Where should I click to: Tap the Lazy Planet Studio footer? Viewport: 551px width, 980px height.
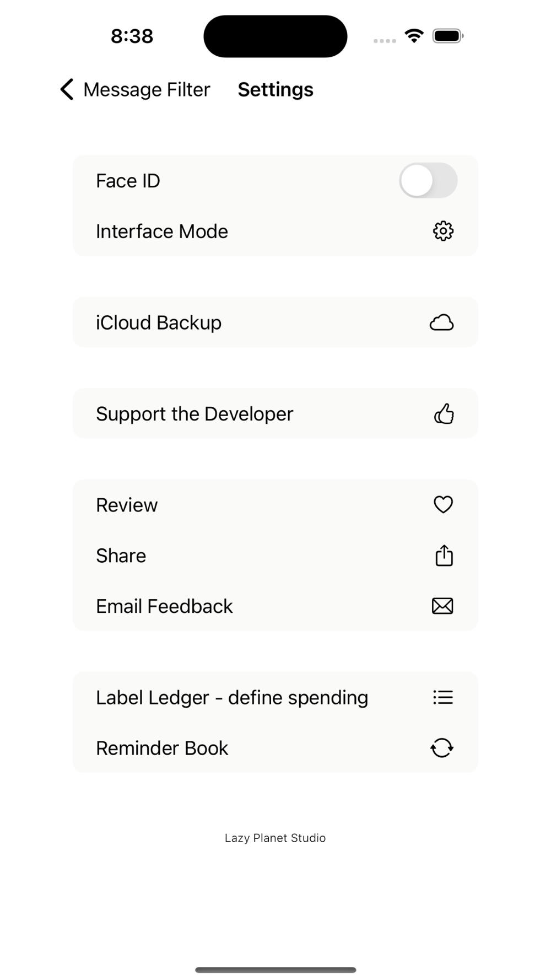tap(275, 838)
